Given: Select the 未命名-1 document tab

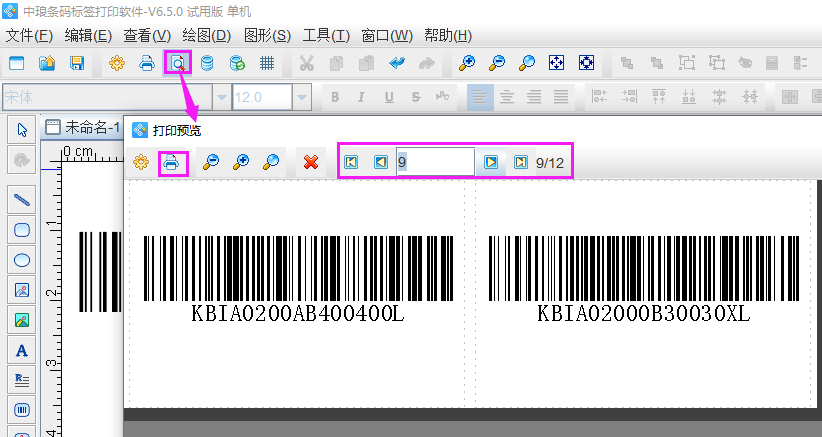Looking at the screenshot, I should [x=83, y=127].
